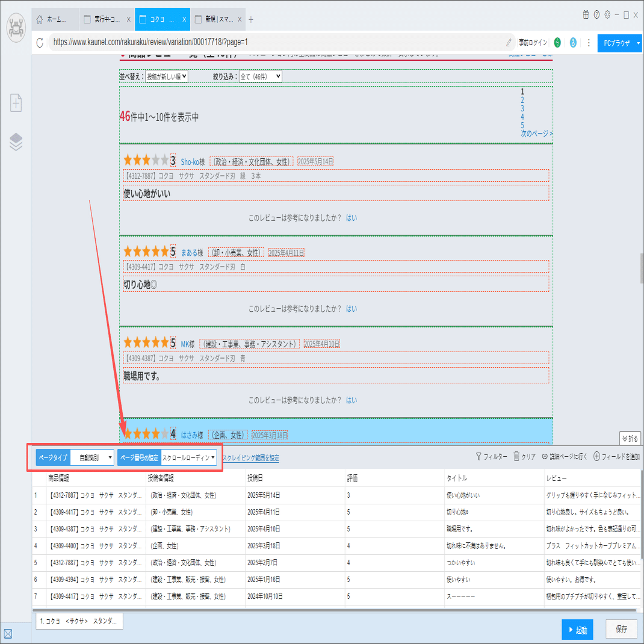The height and width of the screenshot is (644, 644).
Task: Click the PCブラウザ button
Action: tap(616, 43)
